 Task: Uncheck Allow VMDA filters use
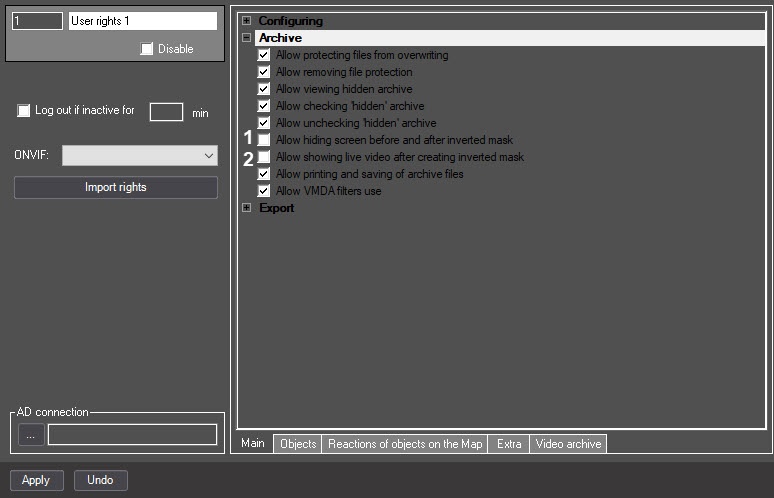pyautogui.click(x=264, y=191)
